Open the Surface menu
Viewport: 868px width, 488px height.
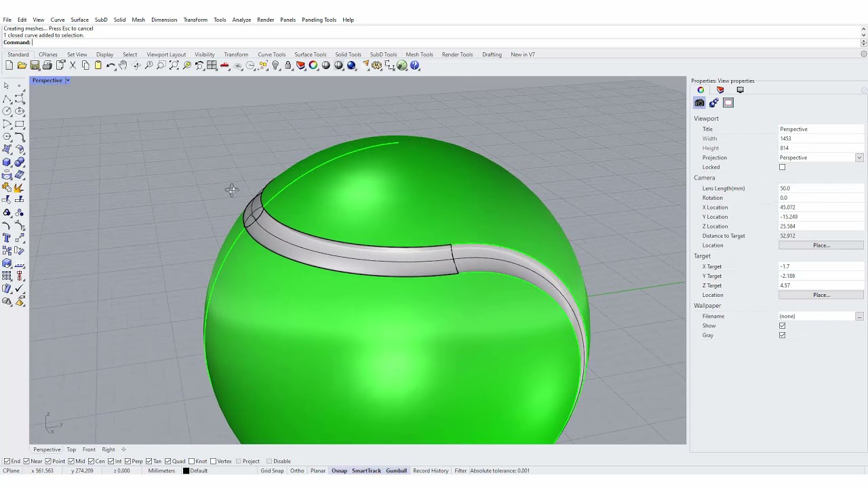click(79, 20)
